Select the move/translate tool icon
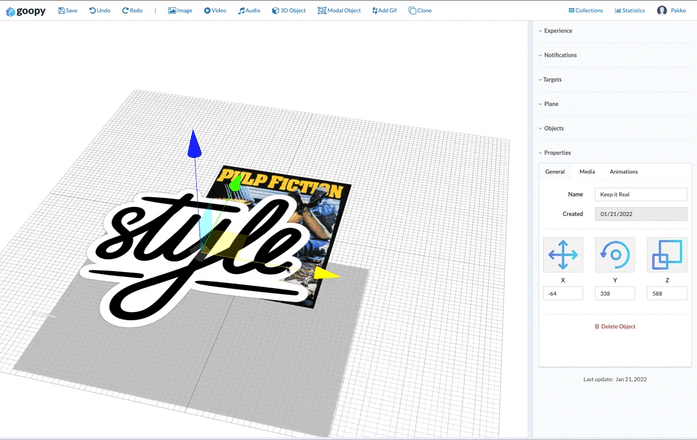This screenshot has height=440, width=697. (563, 255)
